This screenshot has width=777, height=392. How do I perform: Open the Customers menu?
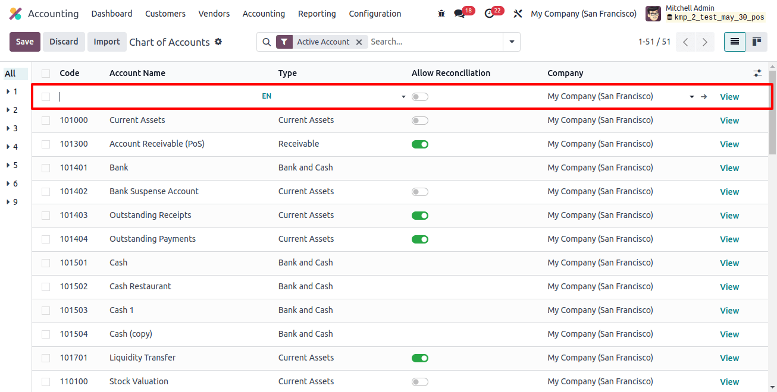tap(165, 14)
